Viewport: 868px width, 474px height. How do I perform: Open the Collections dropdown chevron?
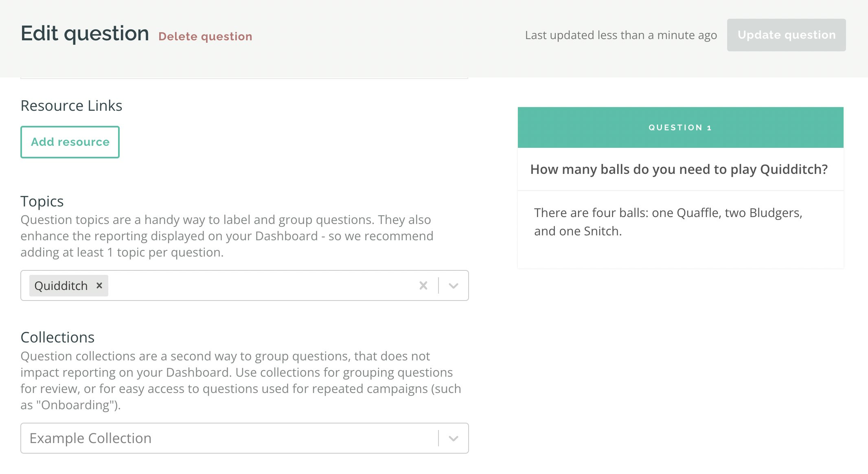click(453, 438)
